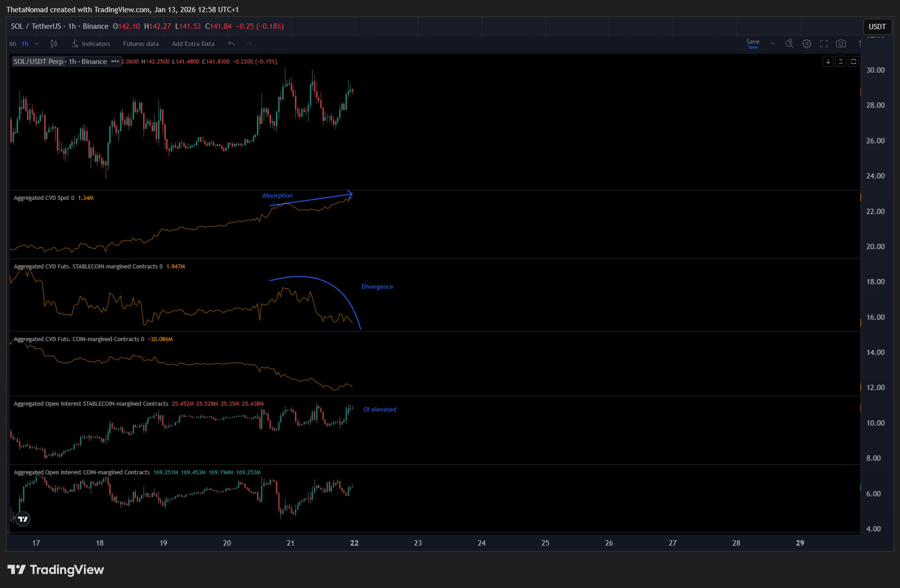The image size is (900, 588).
Task: Select the 1h timeframe
Action: (25, 43)
